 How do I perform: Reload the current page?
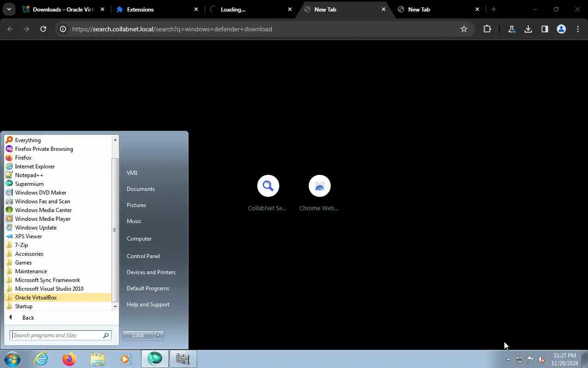click(x=43, y=29)
